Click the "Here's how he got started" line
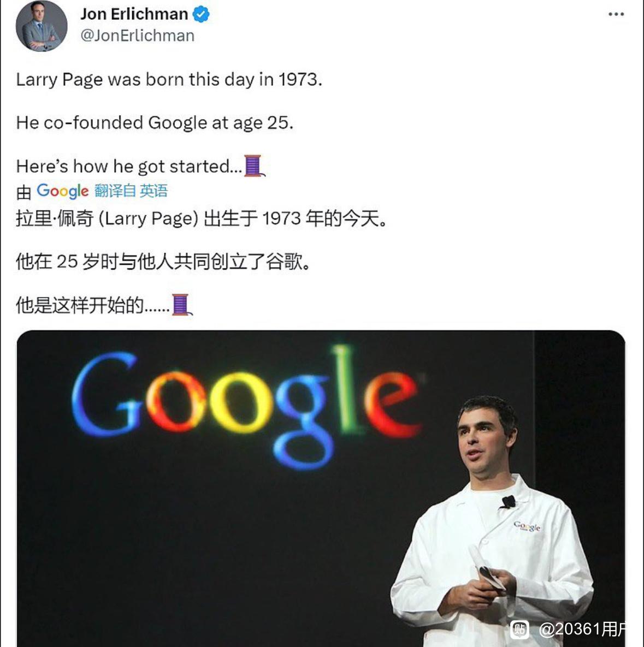The height and width of the screenshot is (647, 644). [x=129, y=167]
